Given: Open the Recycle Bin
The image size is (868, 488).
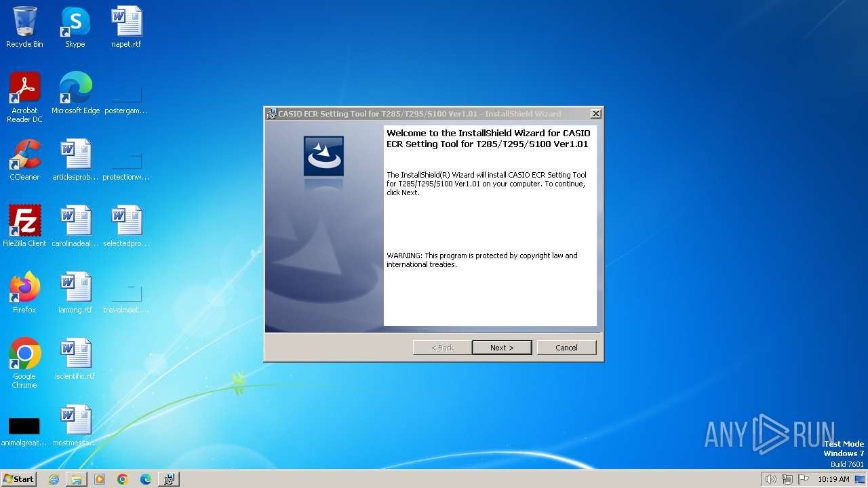Looking at the screenshot, I should pos(24,27).
